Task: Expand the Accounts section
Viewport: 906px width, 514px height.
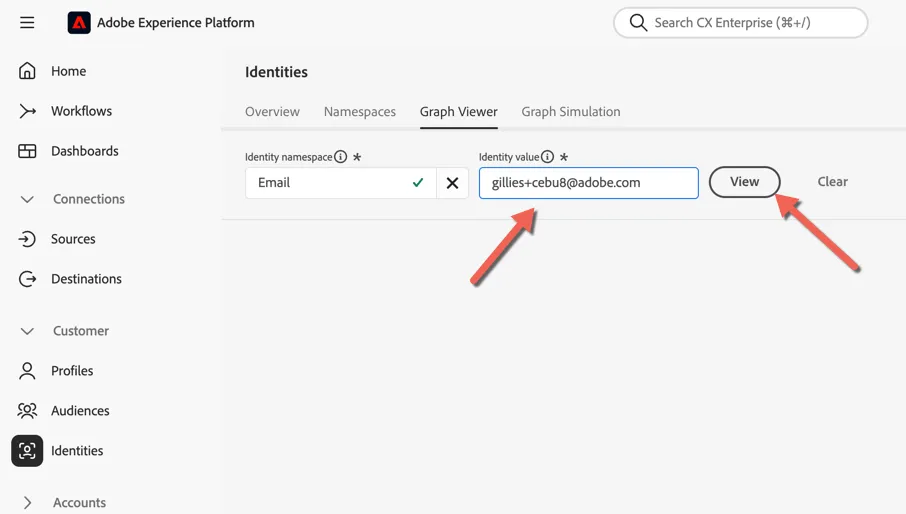Action: click(x=27, y=502)
